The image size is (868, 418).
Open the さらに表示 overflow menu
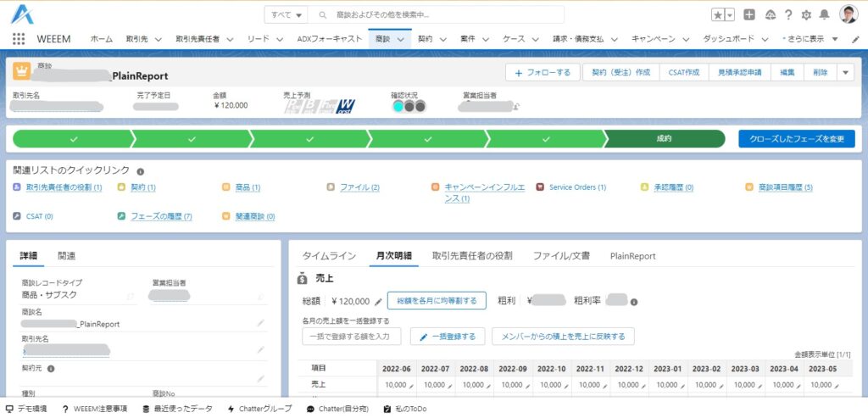tap(810, 39)
